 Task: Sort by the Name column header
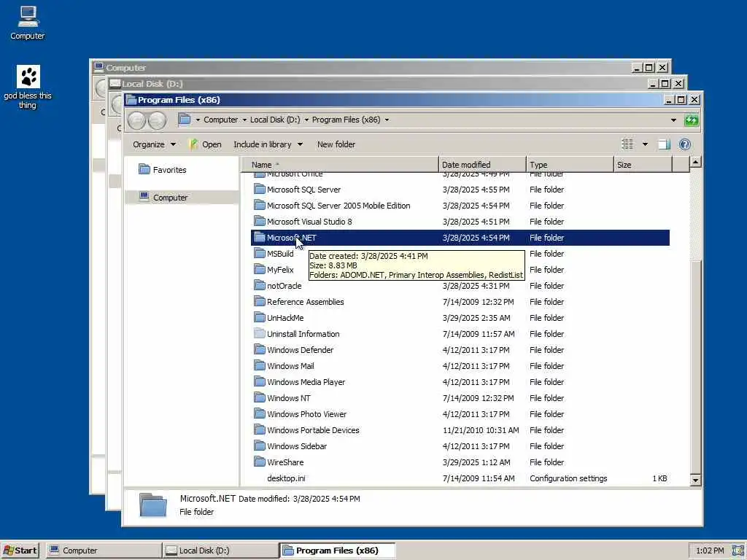(340, 165)
